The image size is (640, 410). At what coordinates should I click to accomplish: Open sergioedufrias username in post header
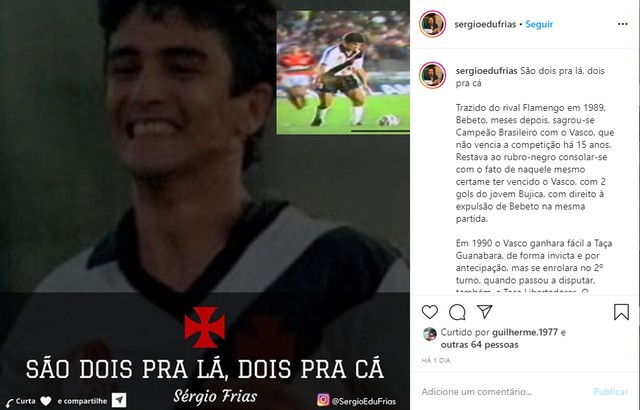(x=485, y=24)
